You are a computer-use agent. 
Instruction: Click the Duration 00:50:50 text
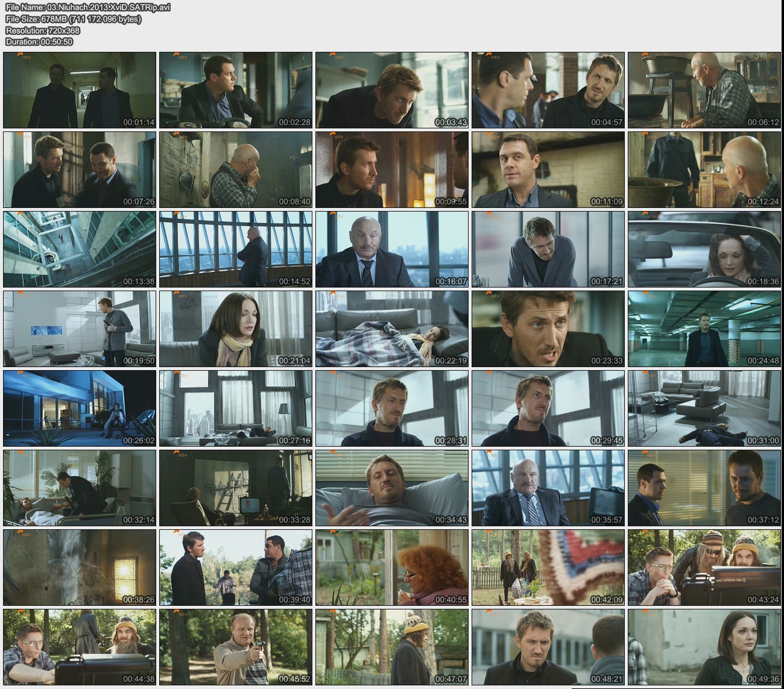[x=39, y=42]
